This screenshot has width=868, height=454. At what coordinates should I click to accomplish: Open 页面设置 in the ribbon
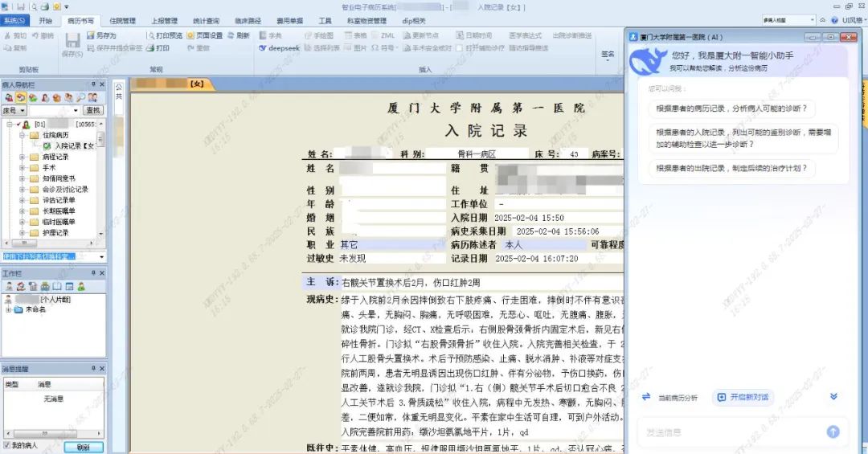(x=204, y=36)
